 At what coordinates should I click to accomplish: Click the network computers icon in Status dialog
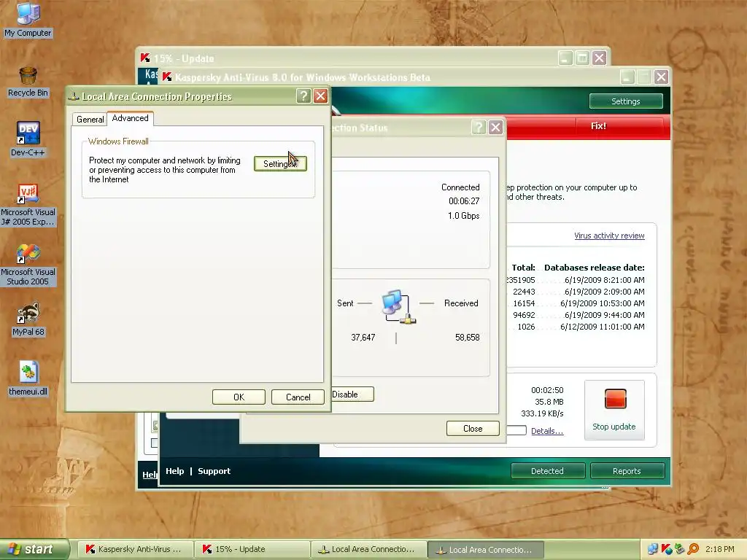click(398, 306)
